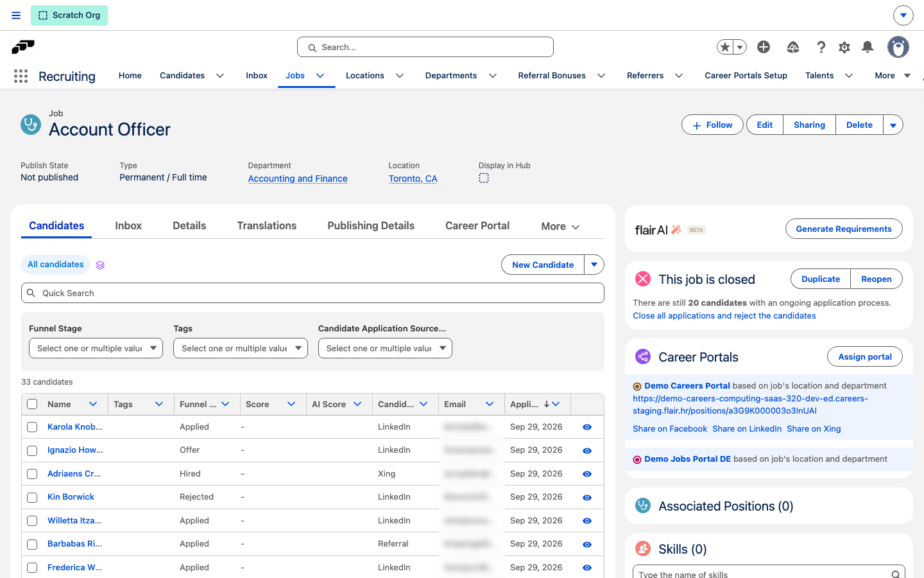Check the Karola Knob row checkbox
Screen dimensions: 924x578
pyautogui.click(x=32, y=427)
